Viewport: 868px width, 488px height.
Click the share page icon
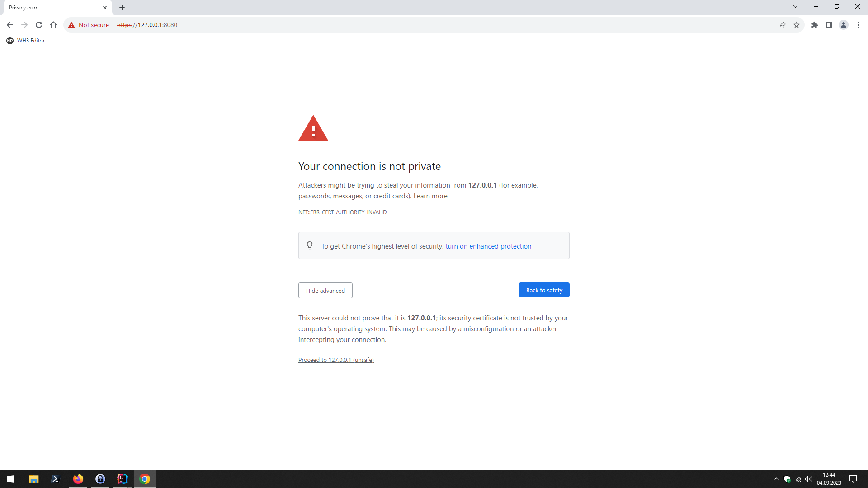[782, 25]
